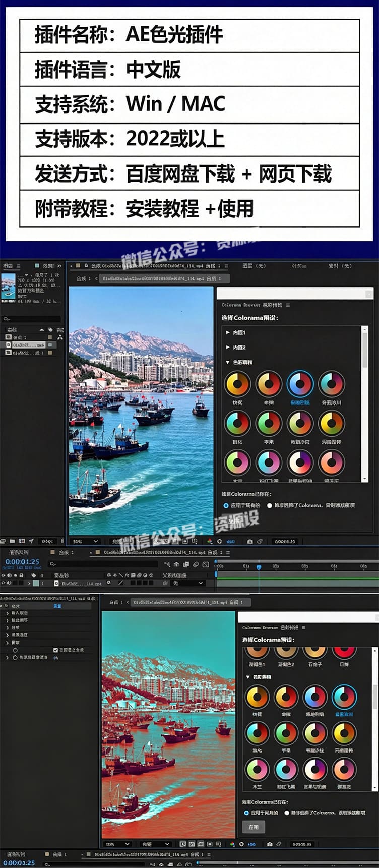Image resolution: width=379 pixels, height=868 pixels.
Task: Select 应用于现有的 radio in lower Colorama panel
Action: pyautogui.click(x=246, y=813)
